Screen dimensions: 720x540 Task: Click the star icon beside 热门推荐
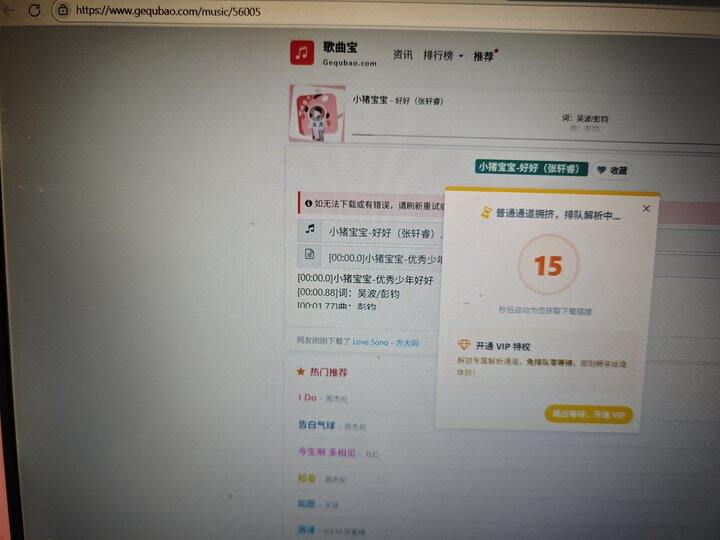point(301,371)
